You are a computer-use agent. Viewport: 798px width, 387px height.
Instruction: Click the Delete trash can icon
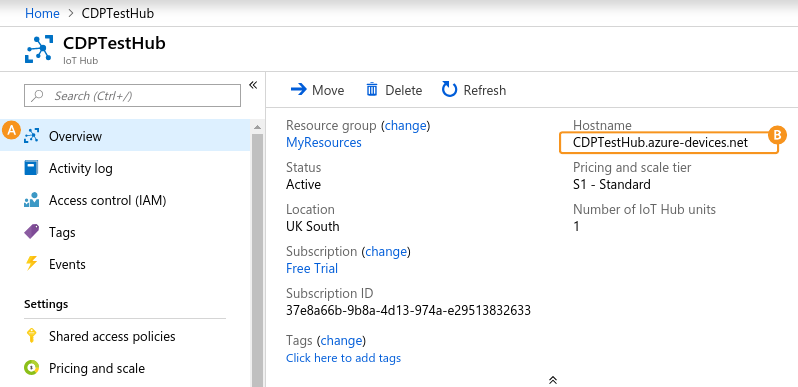(x=372, y=90)
